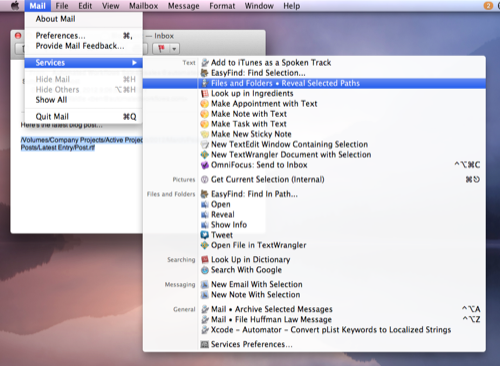The image size is (500, 366).
Task: Click the Add to iTunes service icon
Action: [205, 63]
